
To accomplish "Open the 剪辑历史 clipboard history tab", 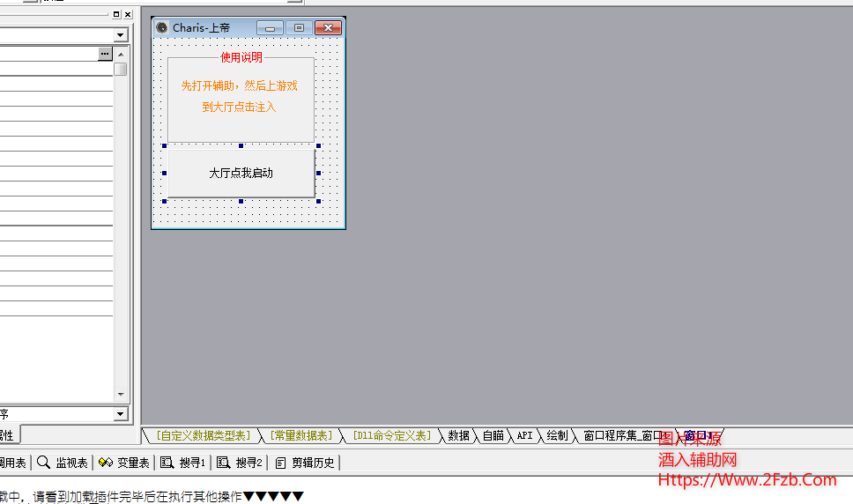I will (306, 463).
